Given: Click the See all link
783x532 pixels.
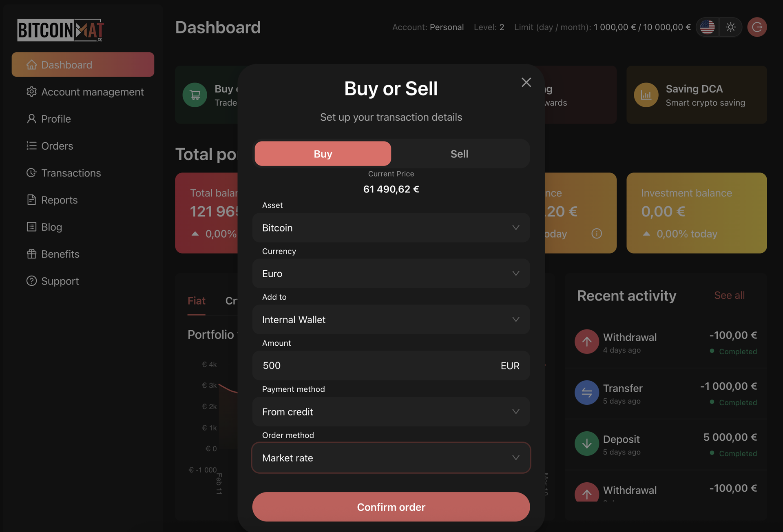Looking at the screenshot, I should [x=729, y=295].
